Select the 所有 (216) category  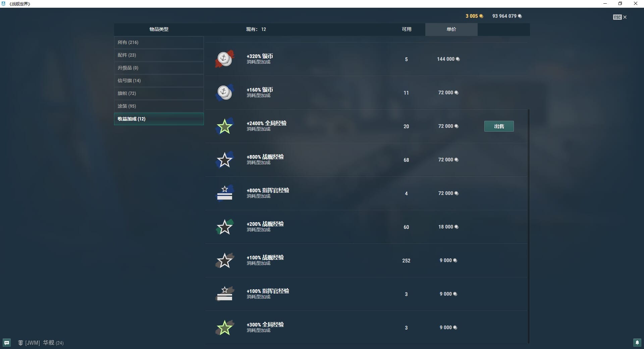[x=159, y=42]
